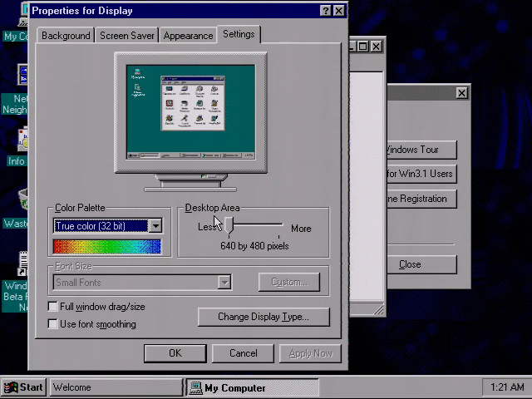Click the Apply Now button
This screenshot has width=532, height=399.
(x=310, y=353)
